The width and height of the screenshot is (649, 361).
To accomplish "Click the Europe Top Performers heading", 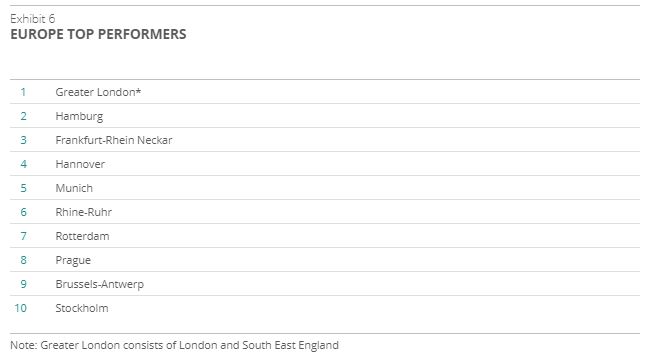I will click(98, 34).
